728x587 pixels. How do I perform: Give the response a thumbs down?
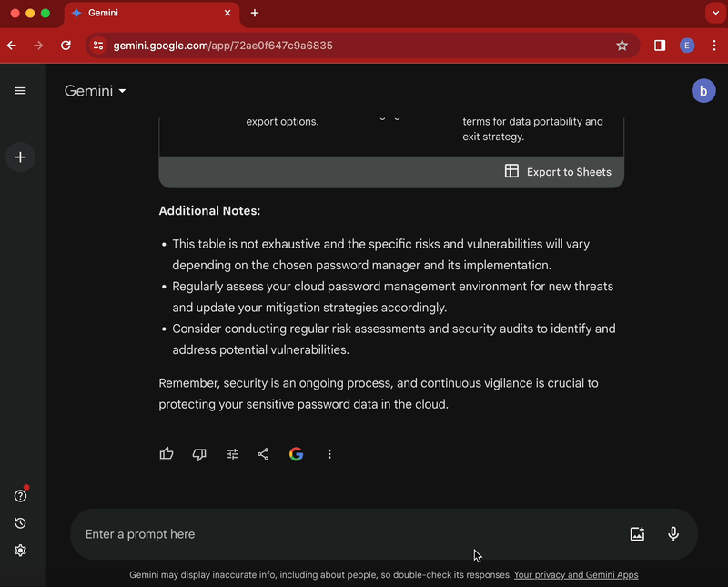pyautogui.click(x=199, y=454)
